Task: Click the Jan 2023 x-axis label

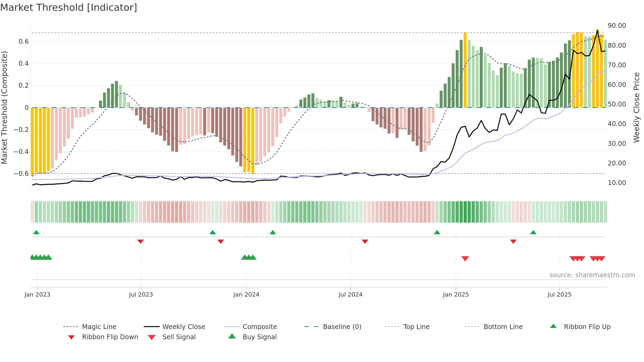Action: (x=37, y=294)
